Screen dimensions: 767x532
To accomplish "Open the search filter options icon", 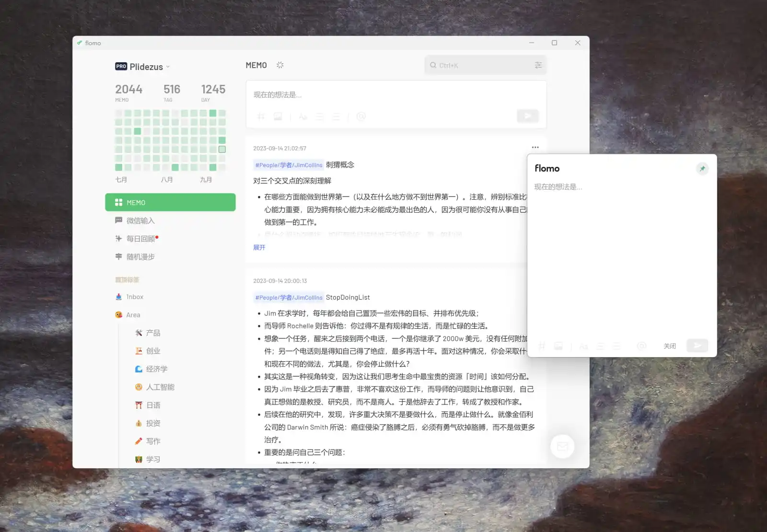I will pos(538,65).
